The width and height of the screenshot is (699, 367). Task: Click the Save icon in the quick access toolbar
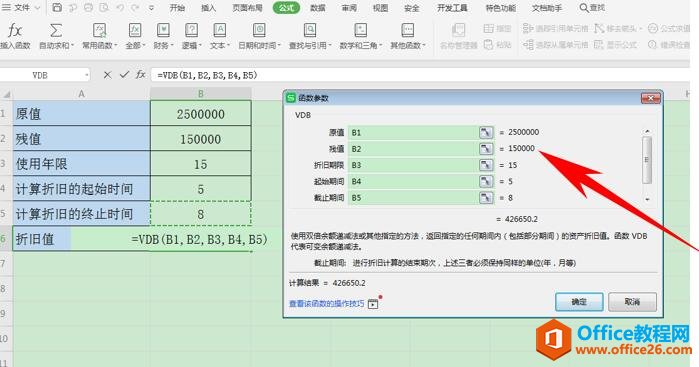pos(57,8)
